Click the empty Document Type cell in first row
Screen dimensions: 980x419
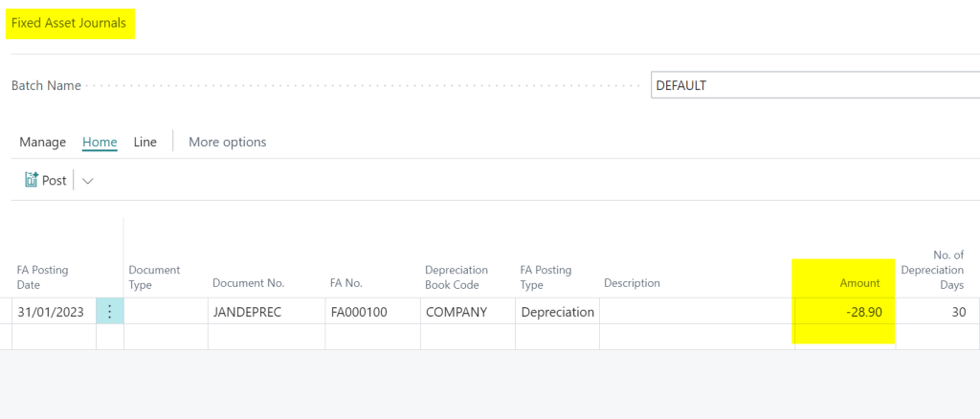[x=165, y=311]
